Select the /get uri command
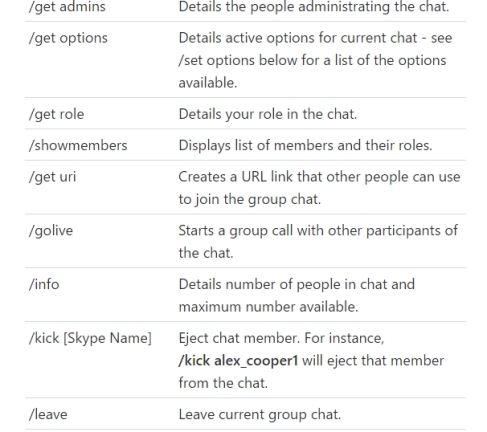This screenshot has width=487, height=432. [x=52, y=177]
